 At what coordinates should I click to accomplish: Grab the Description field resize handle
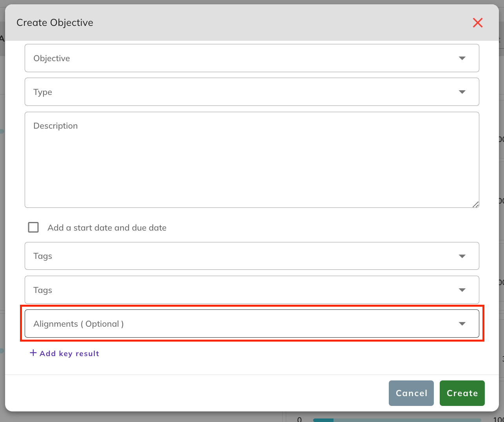coord(475,204)
